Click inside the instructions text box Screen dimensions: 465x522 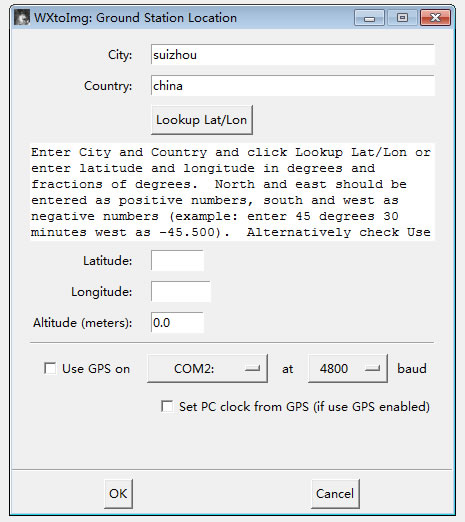232,192
